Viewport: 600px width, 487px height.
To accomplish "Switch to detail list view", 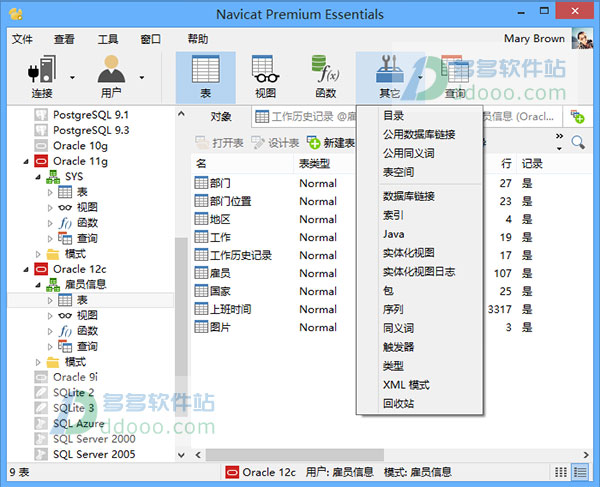I will (x=580, y=472).
